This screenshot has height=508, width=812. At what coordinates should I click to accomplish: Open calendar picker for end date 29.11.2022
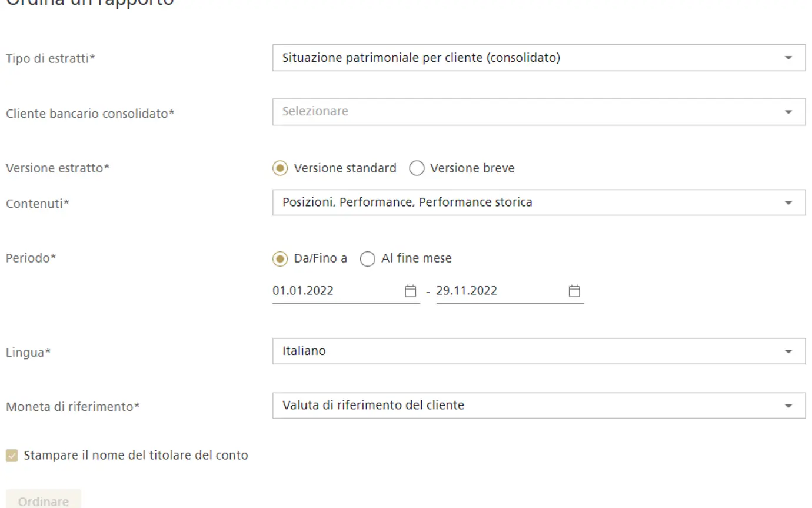pos(574,291)
